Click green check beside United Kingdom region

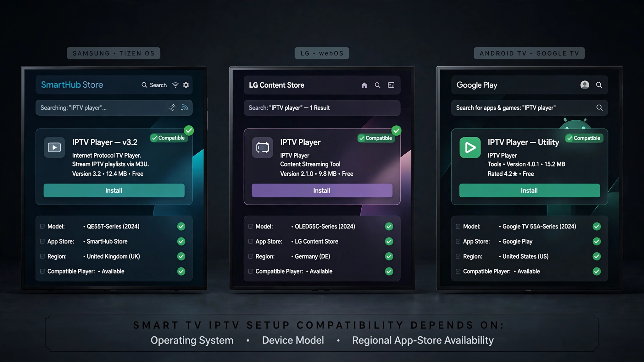point(181,256)
